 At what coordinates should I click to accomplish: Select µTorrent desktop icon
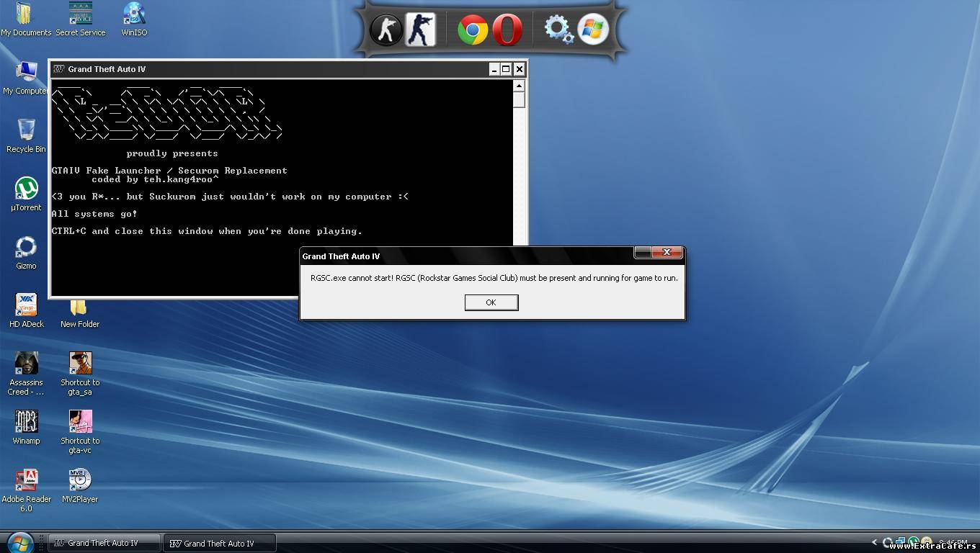pos(26,194)
